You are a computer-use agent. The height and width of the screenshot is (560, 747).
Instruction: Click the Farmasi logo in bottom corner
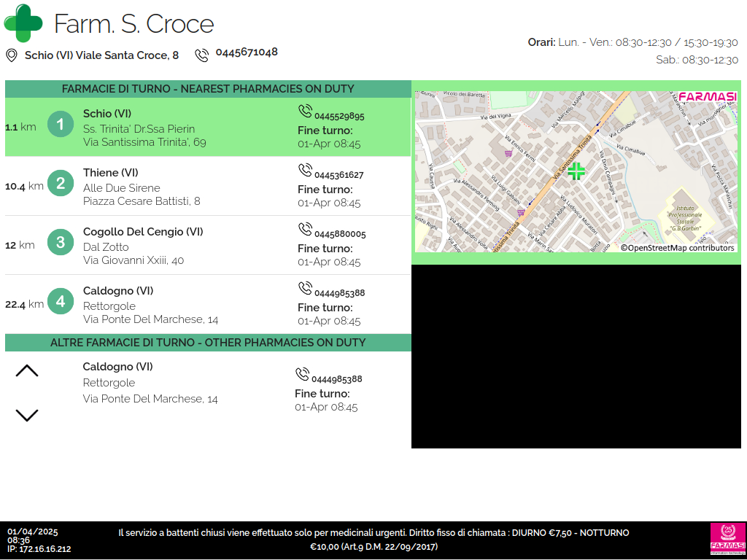[x=727, y=540]
